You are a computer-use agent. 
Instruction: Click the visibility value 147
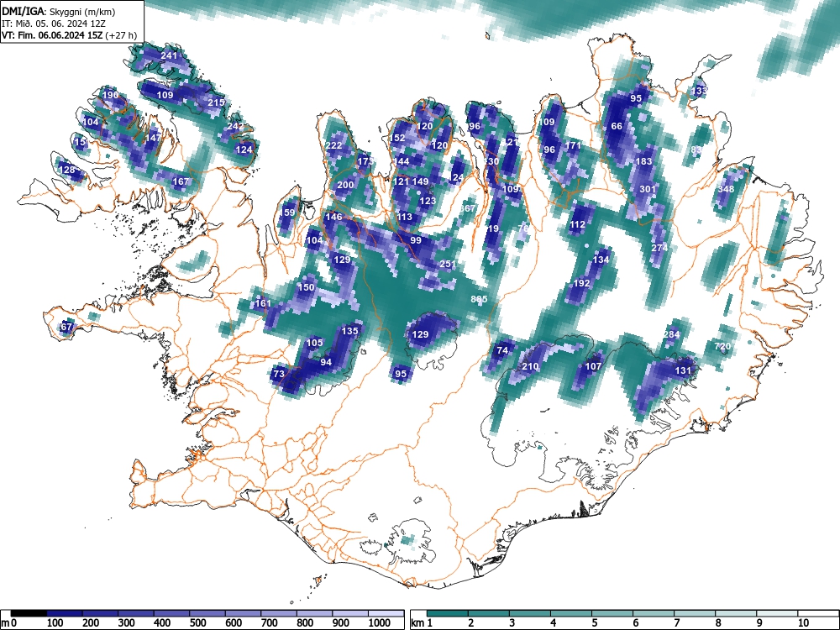(x=153, y=138)
